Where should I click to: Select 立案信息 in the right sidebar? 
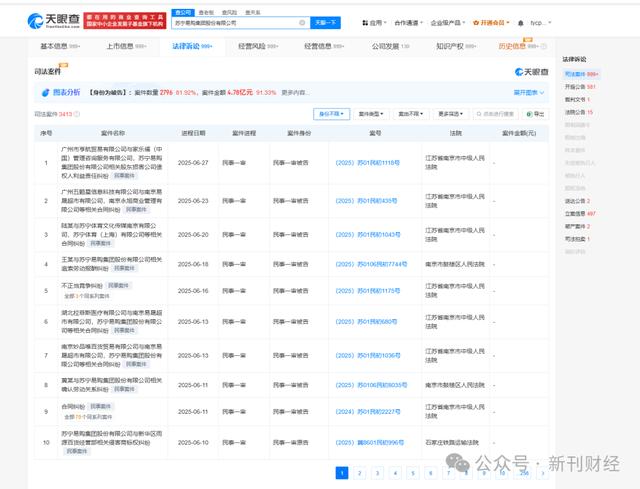coord(580,214)
